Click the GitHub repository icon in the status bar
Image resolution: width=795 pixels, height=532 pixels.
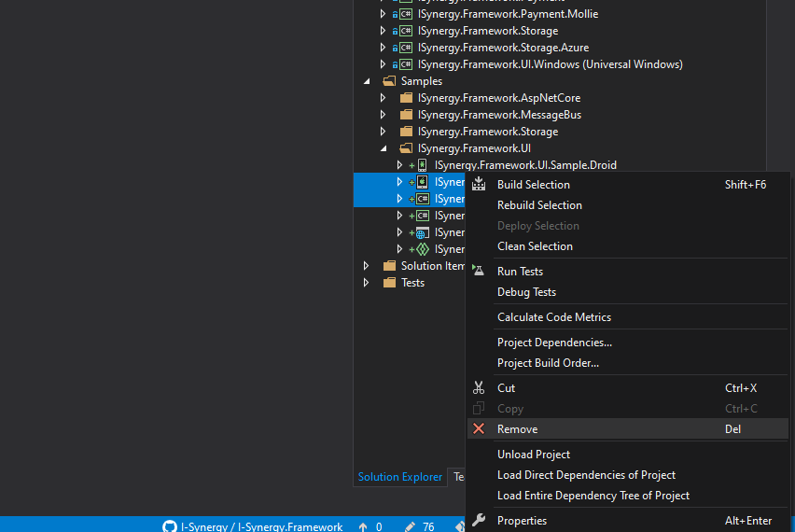click(169, 526)
